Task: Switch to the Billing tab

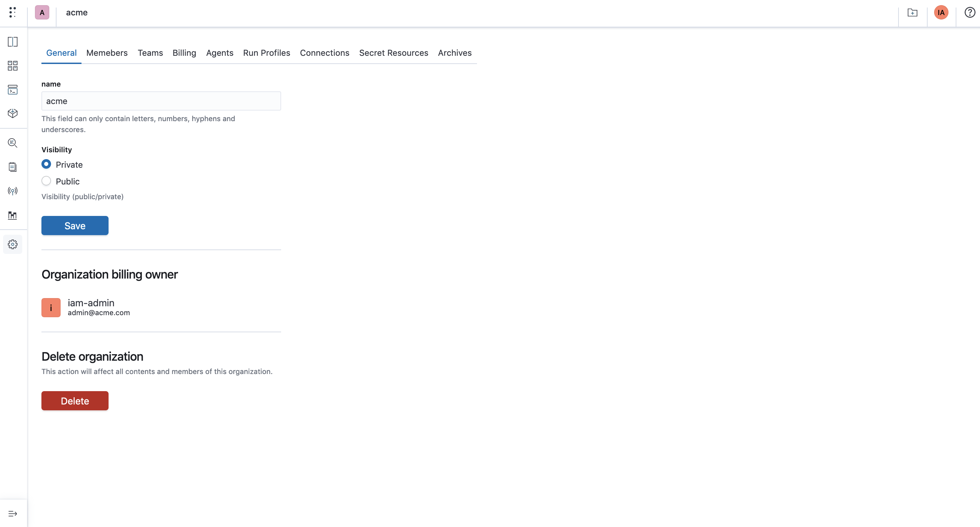Action: tap(184, 53)
